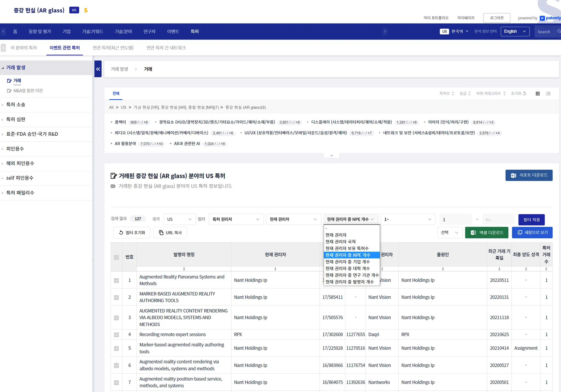The image size is (561, 392).
Task: Click the 초기화 reset icon
Action: (524, 93)
